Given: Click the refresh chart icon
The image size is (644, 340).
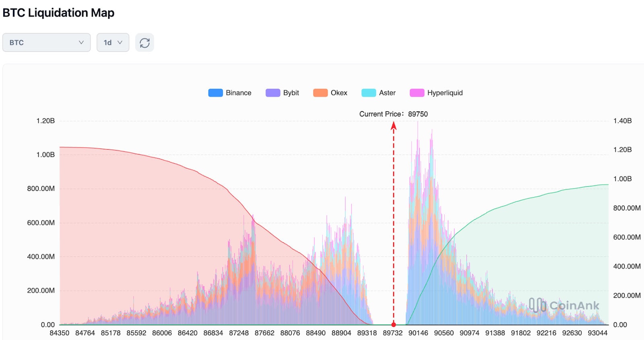Looking at the screenshot, I should tap(144, 43).
